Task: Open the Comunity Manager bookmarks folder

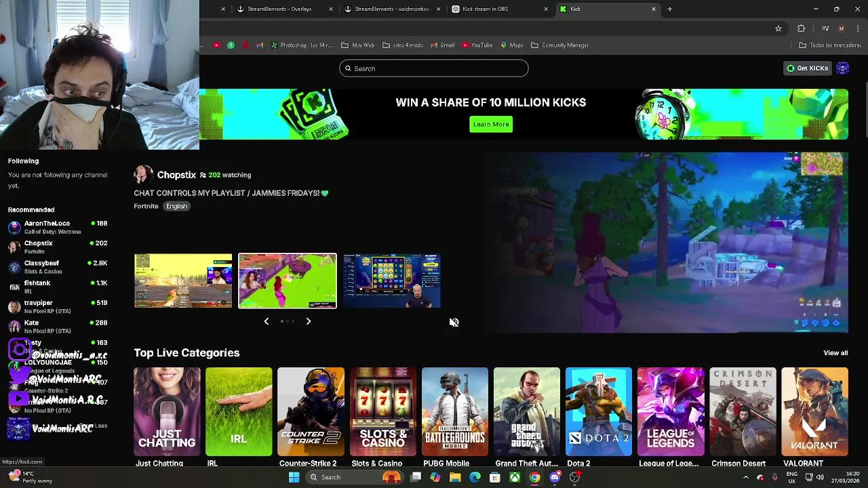Action: pos(559,45)
